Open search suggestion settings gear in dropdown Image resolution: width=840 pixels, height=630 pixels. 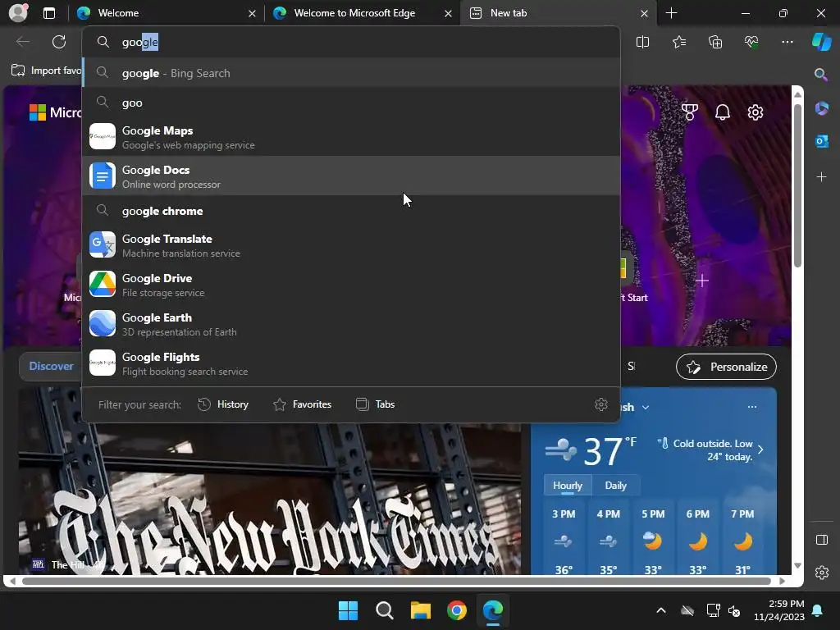pos(601,404)
